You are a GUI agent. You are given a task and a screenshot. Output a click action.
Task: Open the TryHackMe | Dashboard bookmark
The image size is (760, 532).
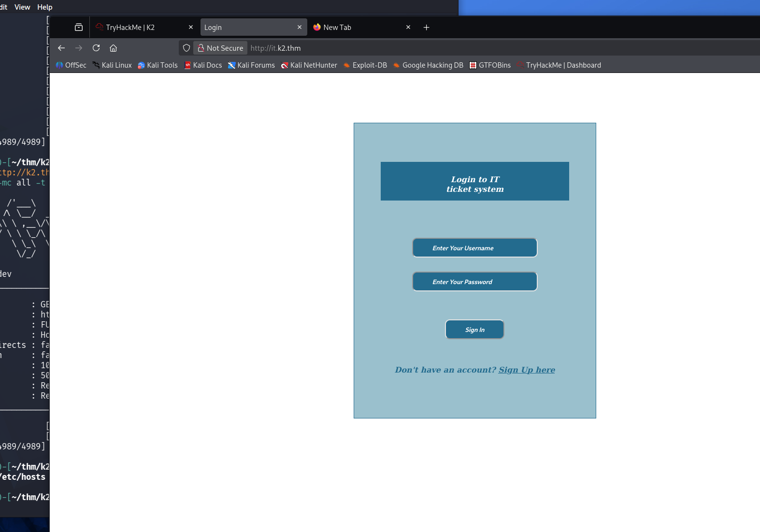click(x=559, y=65)
